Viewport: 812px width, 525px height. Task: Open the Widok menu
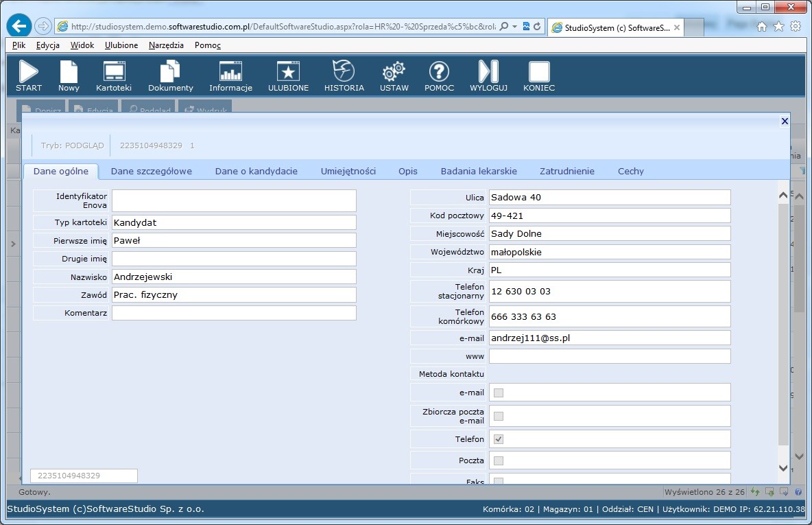(x=82, y=45)
